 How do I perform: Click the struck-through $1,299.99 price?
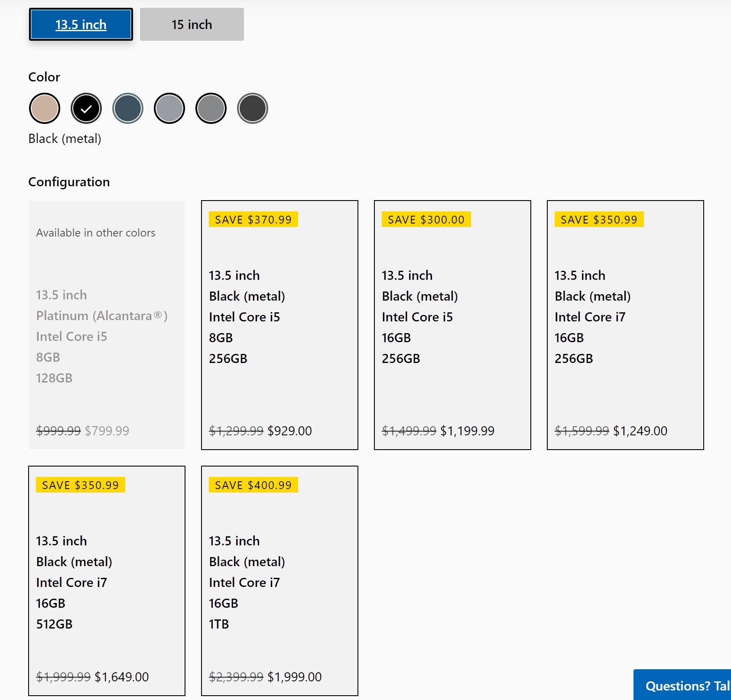pyautogui.click(x=236, y=431)
